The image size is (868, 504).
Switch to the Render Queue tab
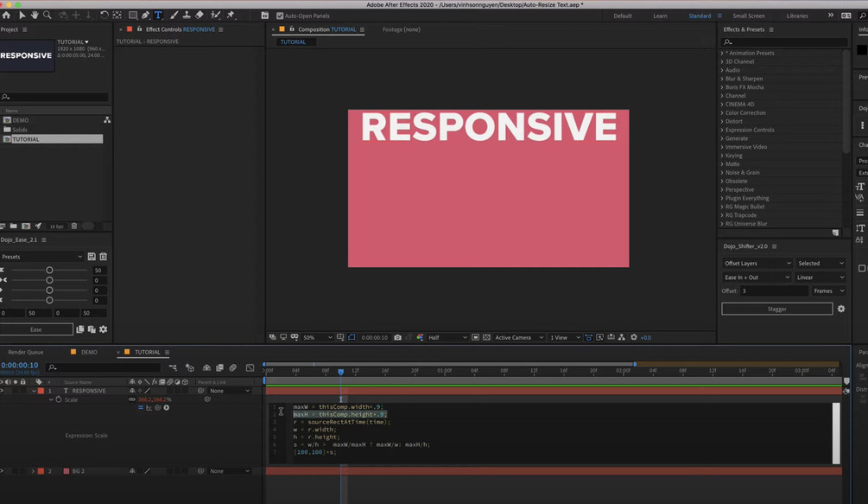point(25,352)
